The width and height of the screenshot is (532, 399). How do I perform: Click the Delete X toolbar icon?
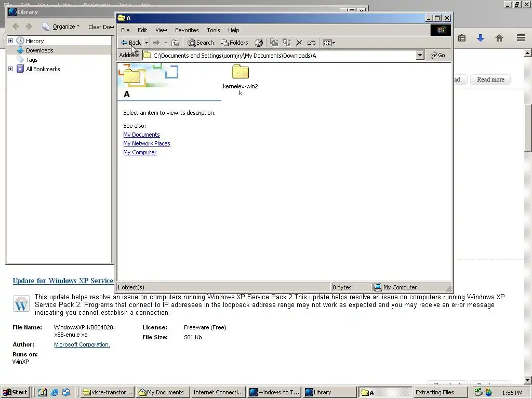(299, 43)
